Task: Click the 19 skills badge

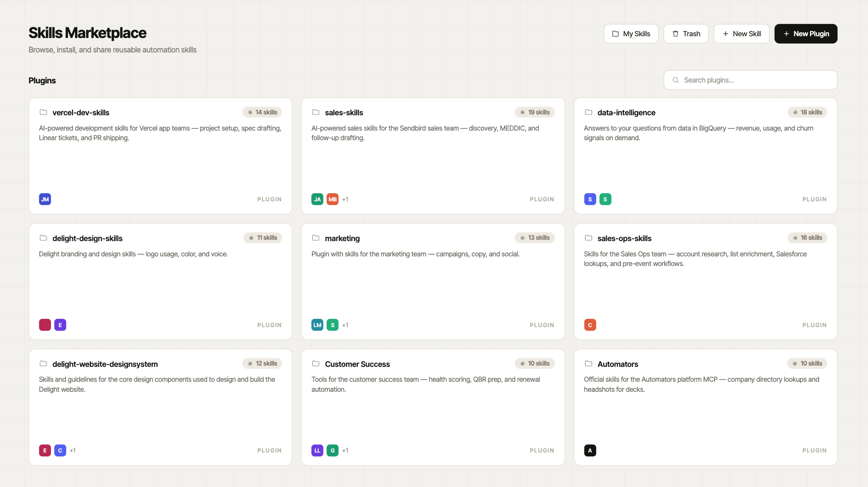Action: coord(535,112)
